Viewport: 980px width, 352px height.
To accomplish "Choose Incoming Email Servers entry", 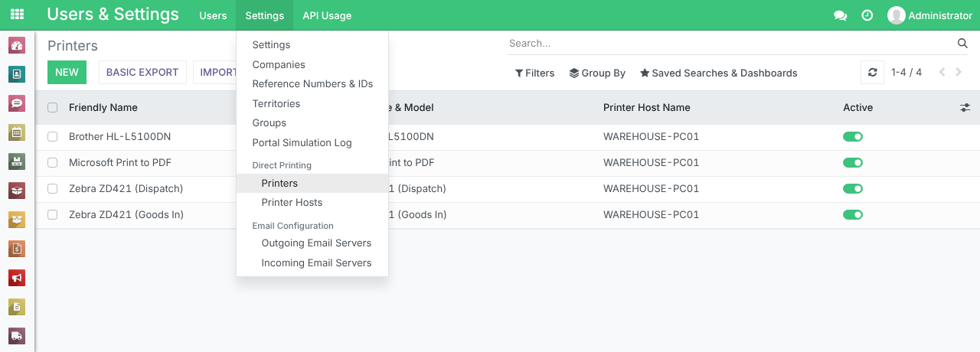I will pyautogui.click(x=312, y=263).
